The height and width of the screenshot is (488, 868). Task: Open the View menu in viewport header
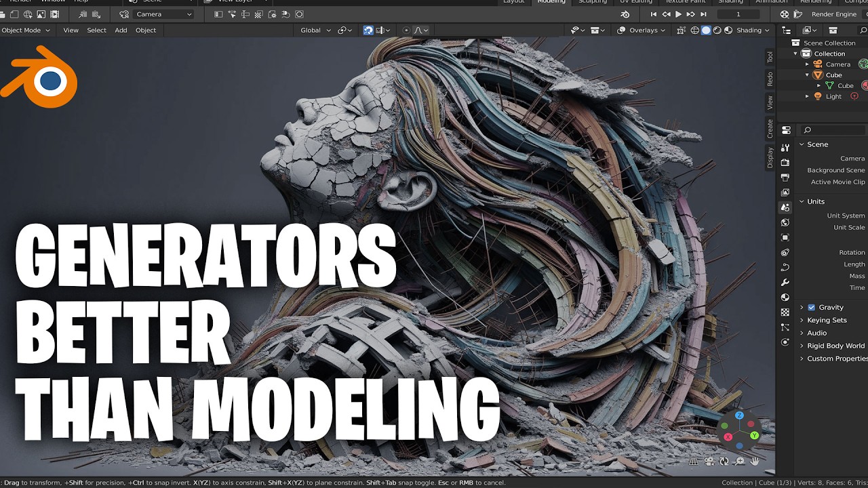pos(71,30)
